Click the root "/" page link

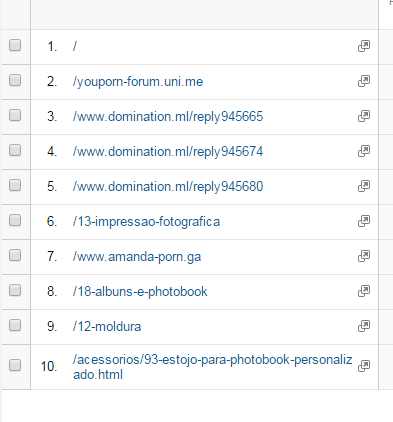pyautogui.click(x=75, y=46)
